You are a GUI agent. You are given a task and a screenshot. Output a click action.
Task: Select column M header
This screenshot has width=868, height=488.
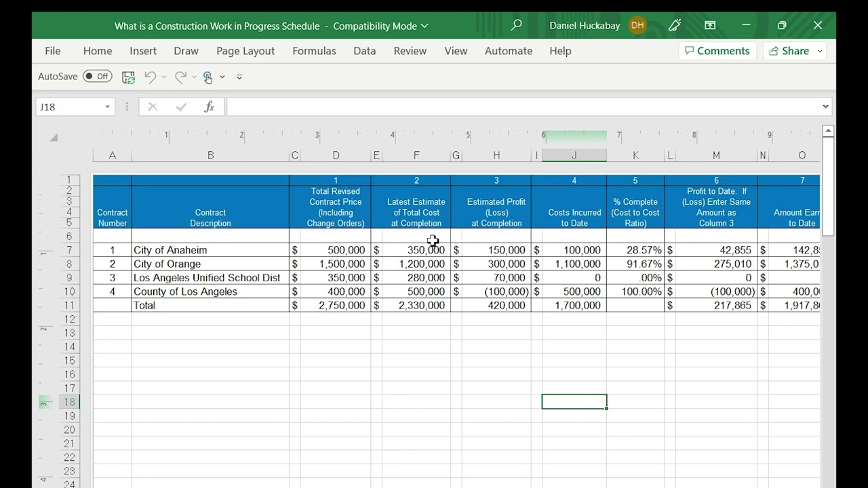tap(716, 155)
